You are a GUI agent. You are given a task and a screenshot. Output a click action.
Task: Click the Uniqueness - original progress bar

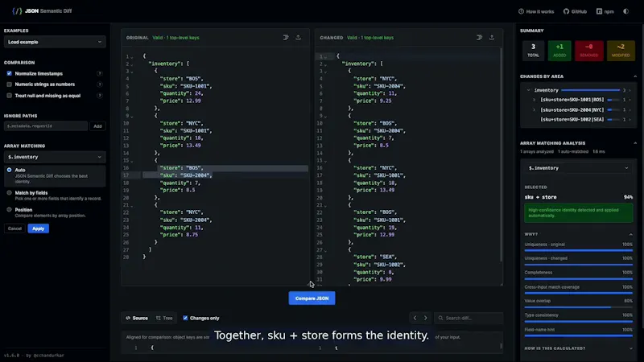click(578, 250)
